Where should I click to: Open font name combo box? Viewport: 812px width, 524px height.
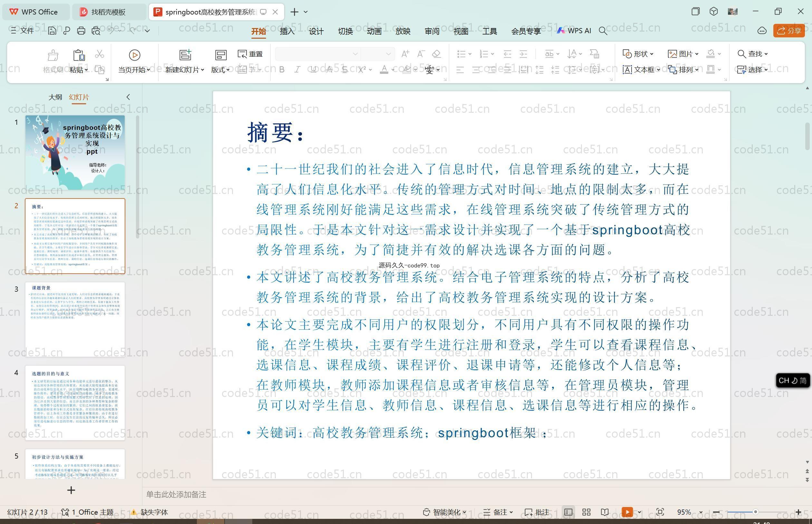[317, 54]
